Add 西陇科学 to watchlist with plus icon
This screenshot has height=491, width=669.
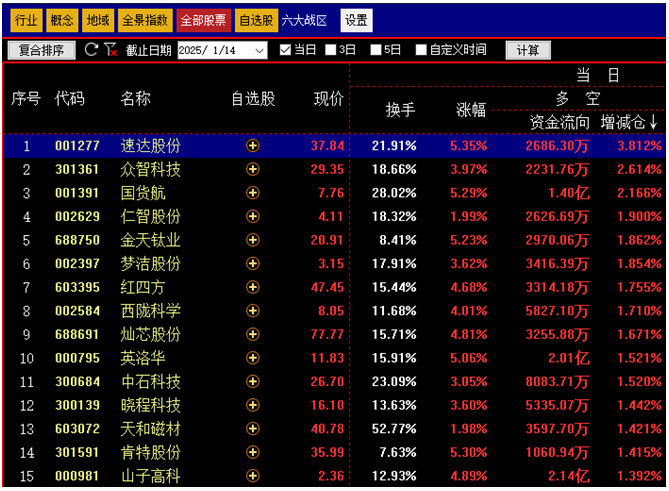pos(253,311)
